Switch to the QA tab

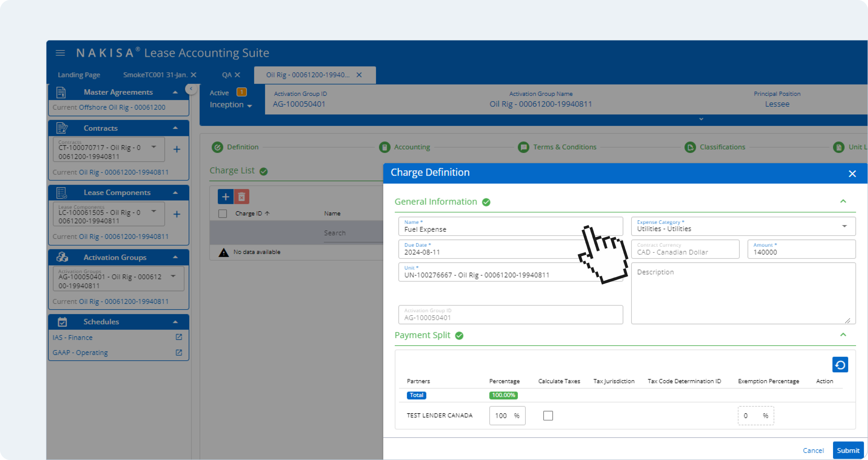tap(227, 75)
